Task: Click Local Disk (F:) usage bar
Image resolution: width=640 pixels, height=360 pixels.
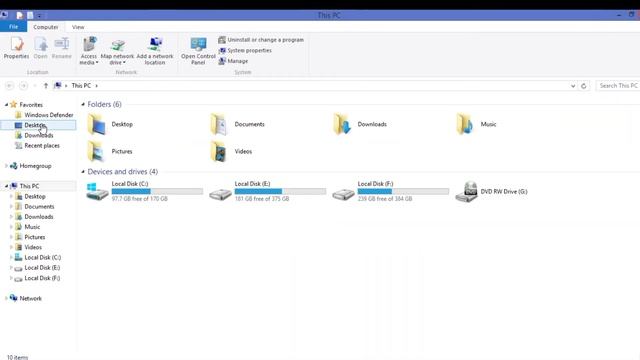Action: (x=403, y=191)
